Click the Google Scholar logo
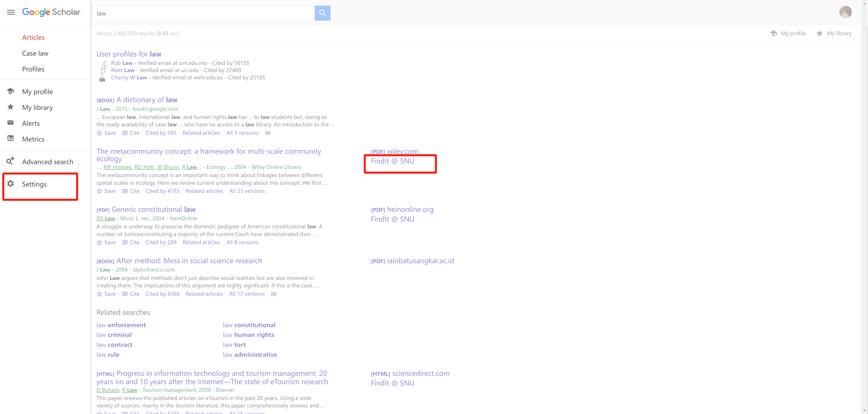This screenshot has width=868, height=414. point(51,12)
